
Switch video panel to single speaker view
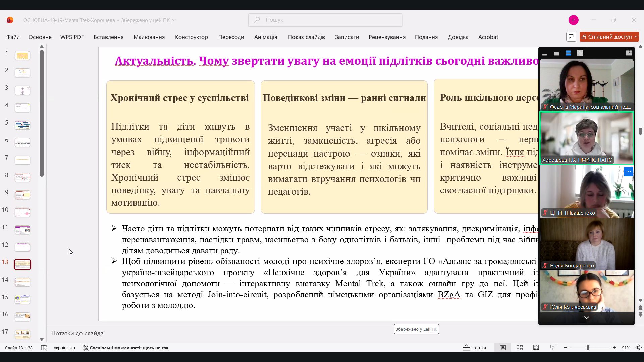[556, 54]
